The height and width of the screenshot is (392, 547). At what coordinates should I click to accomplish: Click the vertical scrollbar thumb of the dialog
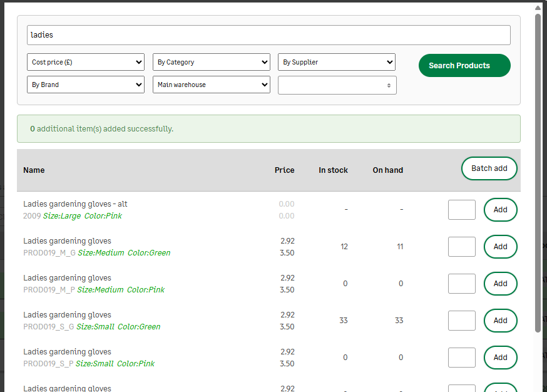[x=538, y=173]
